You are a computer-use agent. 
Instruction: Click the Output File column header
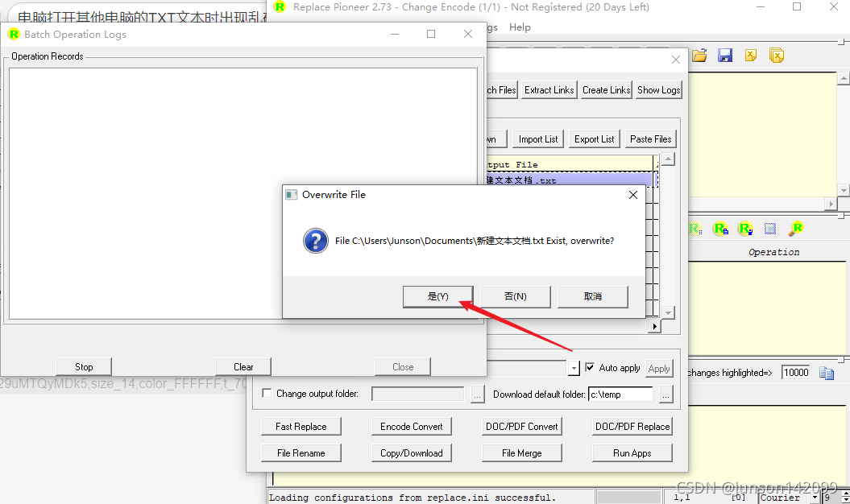tap(569, 164)
